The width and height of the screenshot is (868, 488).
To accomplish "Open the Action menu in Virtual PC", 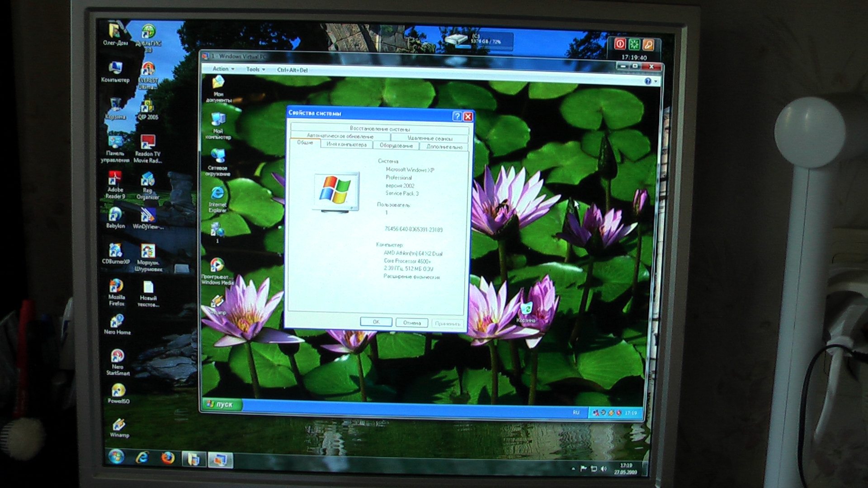I will [x=223, y=69].
